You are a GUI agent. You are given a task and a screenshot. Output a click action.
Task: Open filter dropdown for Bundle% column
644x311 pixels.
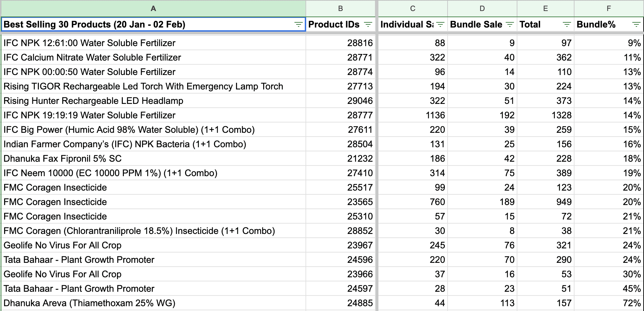point(636,24)
